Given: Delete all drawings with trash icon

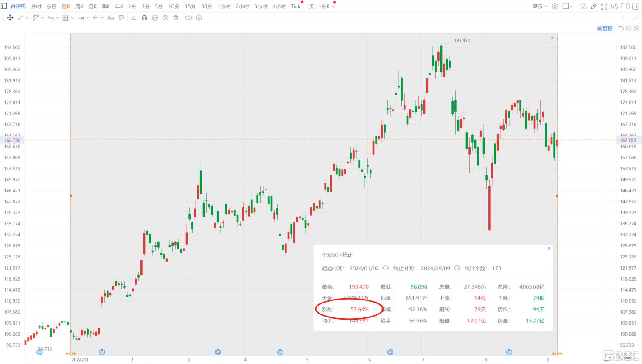Looking at the screenshot, I should (x=176, y=18).
